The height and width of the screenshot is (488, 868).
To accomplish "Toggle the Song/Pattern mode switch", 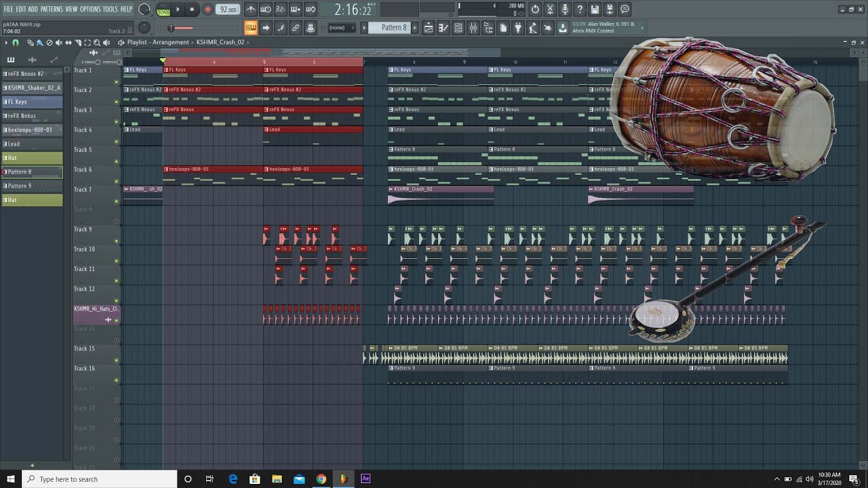I will pos(163,9).
